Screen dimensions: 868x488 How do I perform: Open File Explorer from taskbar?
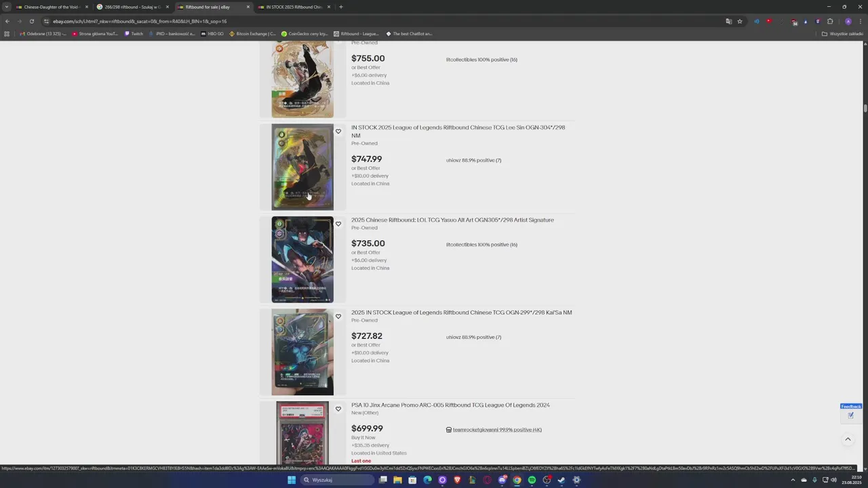tap(397, 480)
